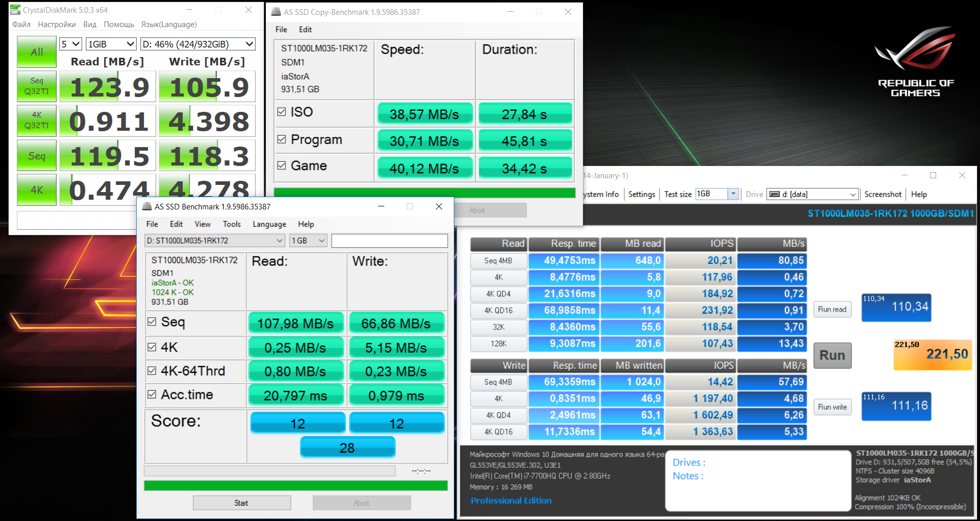
Task: Toggle the ISO test checkbox
Action: (281, 111)
